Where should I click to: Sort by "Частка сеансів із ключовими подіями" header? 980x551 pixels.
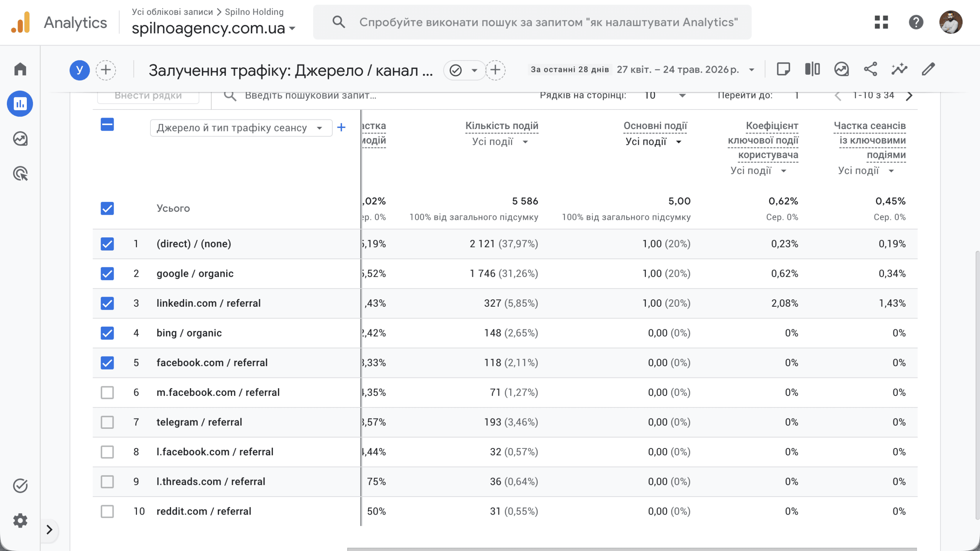870,141
